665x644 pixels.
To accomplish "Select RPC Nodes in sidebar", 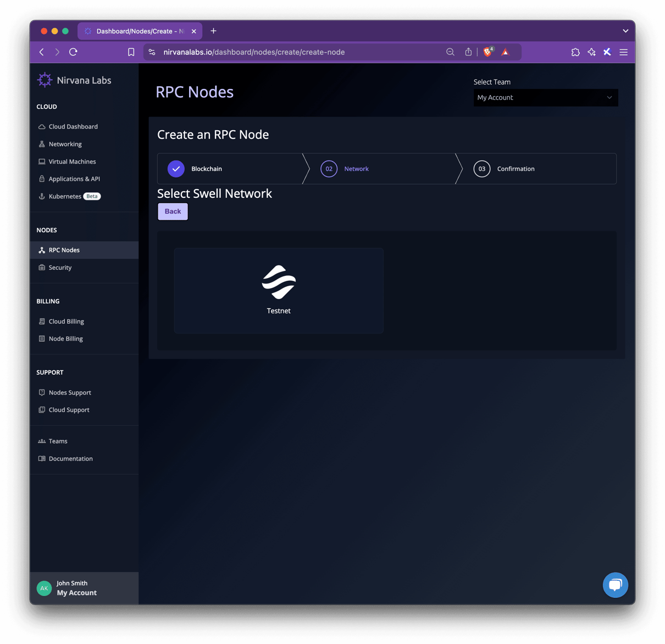I will [84, 250].
